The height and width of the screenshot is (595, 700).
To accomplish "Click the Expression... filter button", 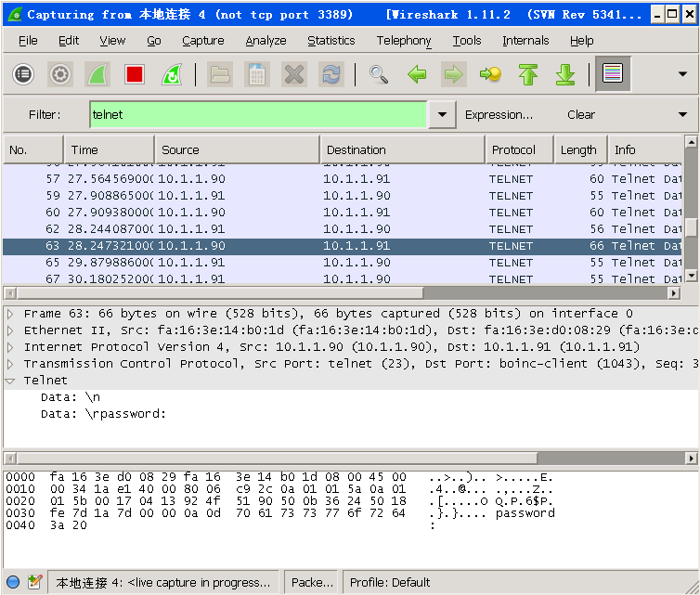I will tap(499, 115).
